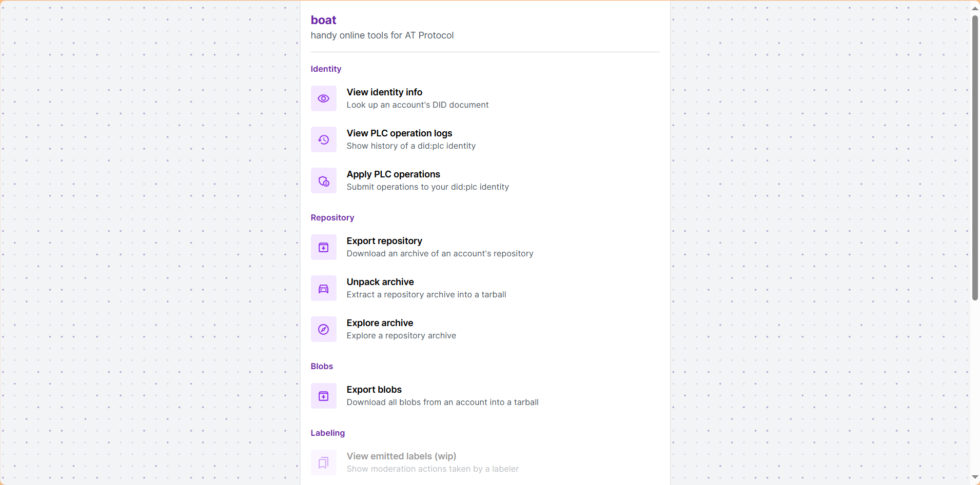The image size is (980, 485).
Task: Click the download icon for Export blobs
Action: [x=323, y=396]
